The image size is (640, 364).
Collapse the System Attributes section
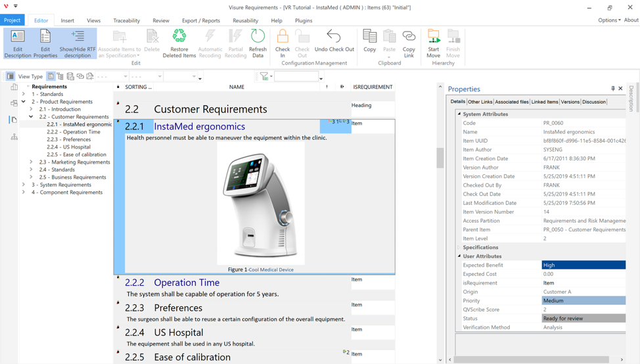coord(459,114)
